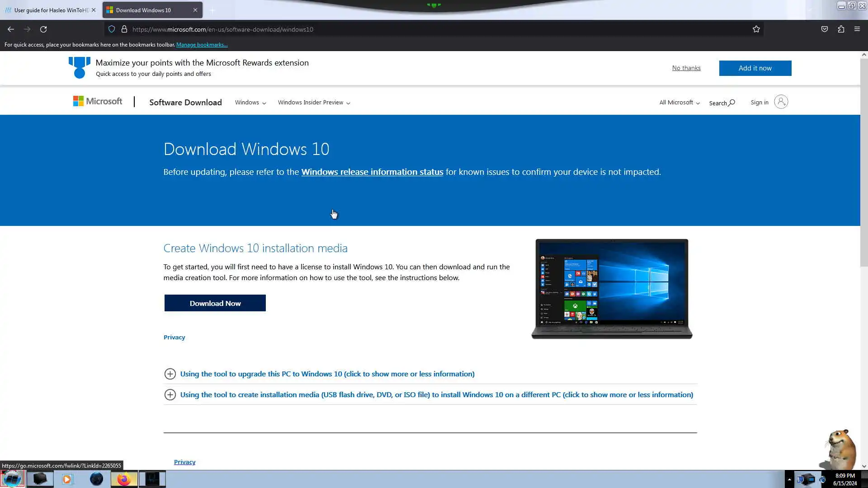Bookmark this page with the star icon

[756, 29]
